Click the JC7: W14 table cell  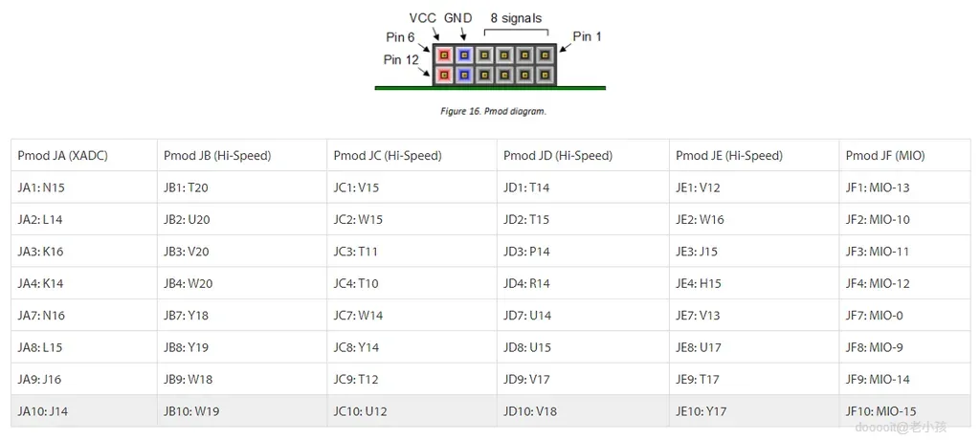pyautogui.click(x=412, y=316)
